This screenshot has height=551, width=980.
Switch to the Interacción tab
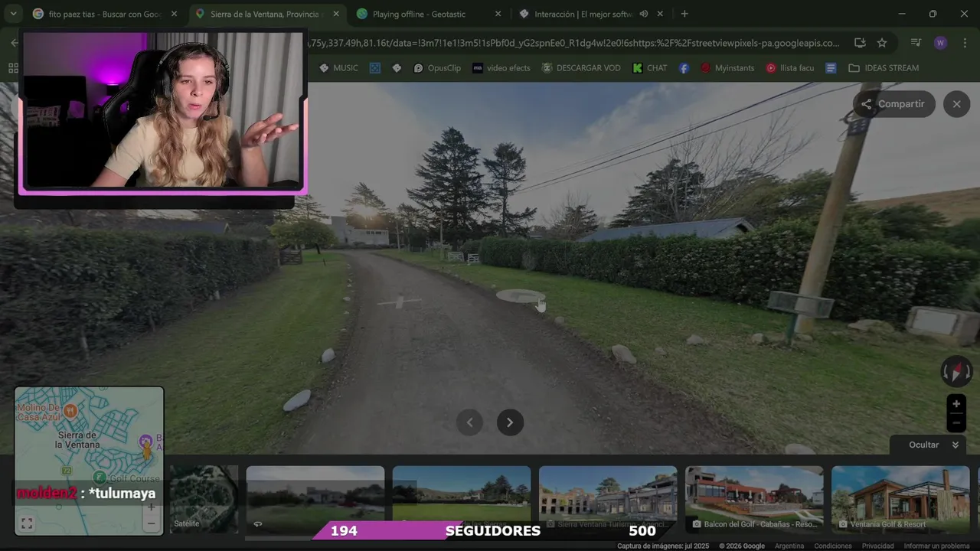[x=582, y=14]
